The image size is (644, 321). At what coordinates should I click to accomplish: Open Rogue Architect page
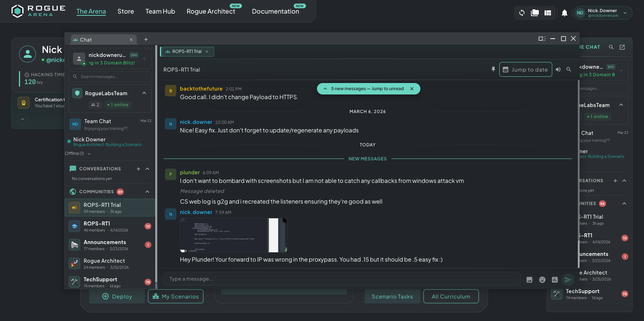point(211,11)
